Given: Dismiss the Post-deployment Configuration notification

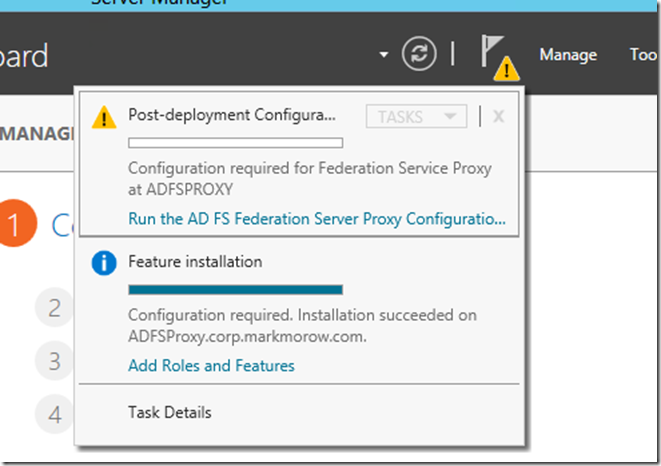Looking at the screenshot, I should point(498,117).
